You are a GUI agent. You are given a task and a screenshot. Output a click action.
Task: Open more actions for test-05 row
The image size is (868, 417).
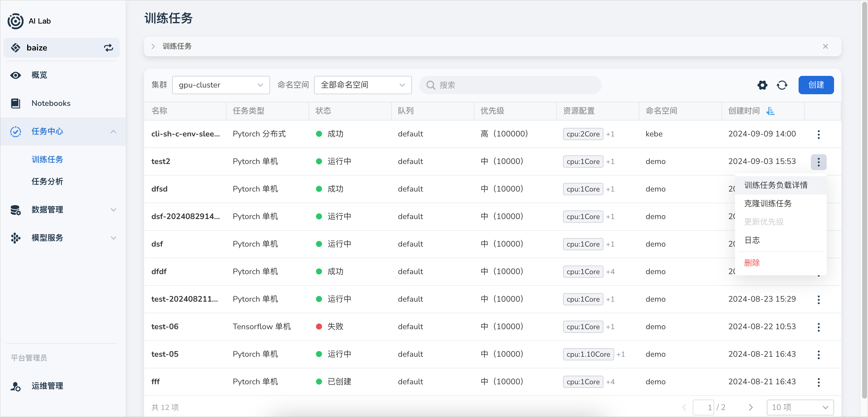coord(818,354)
